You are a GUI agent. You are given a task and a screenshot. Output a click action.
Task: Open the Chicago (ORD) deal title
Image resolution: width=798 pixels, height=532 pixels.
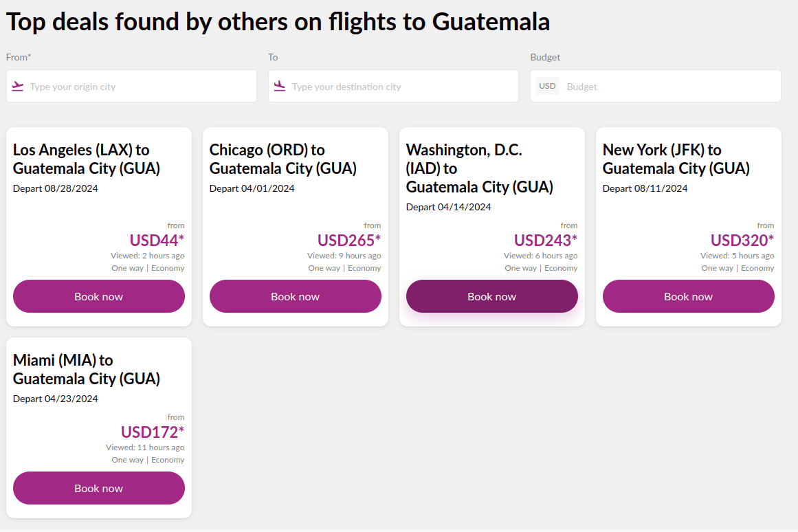[x=283, y=159]
